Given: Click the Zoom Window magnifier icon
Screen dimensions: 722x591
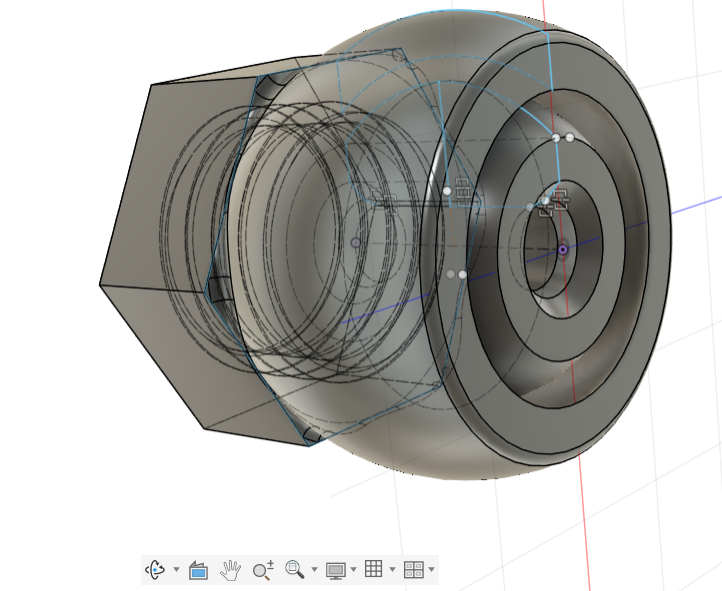Looking at the screenshot, I should coord(295,570).
